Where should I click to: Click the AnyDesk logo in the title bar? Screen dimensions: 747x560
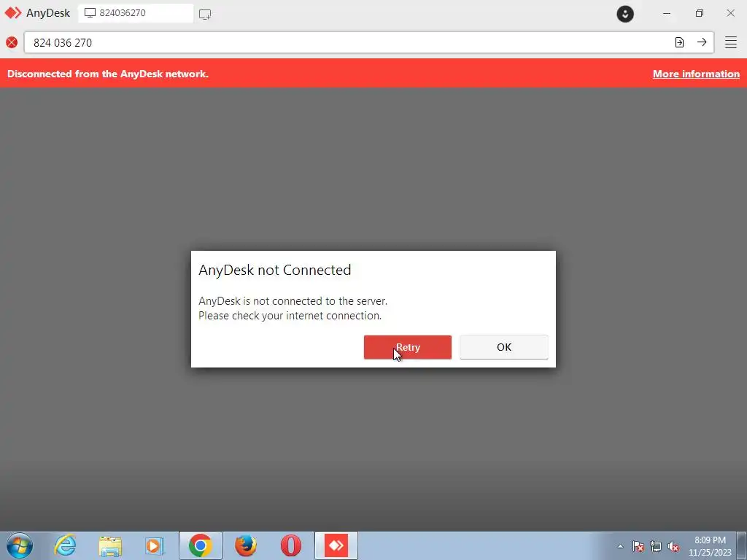pos(13,13)
